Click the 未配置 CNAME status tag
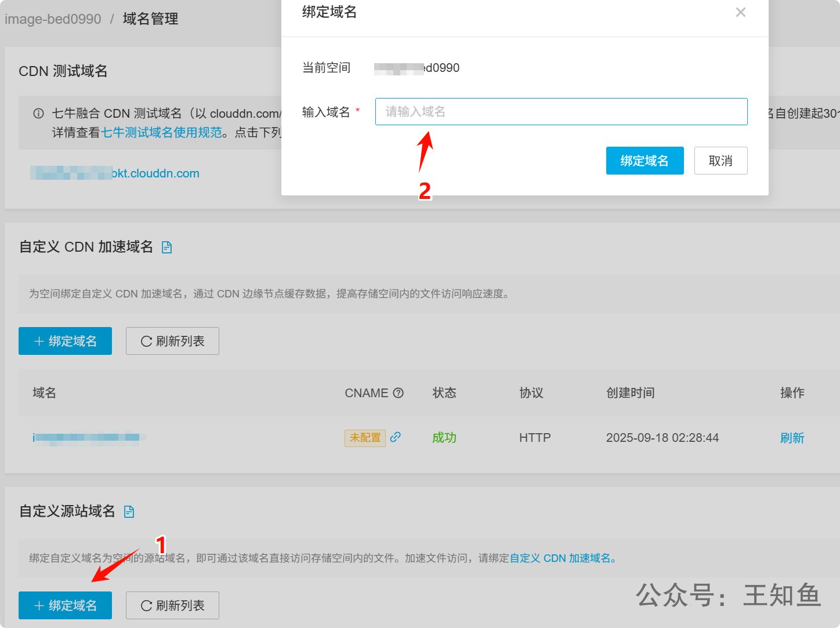Screen dimensions: 840x628 pos(365,438)
